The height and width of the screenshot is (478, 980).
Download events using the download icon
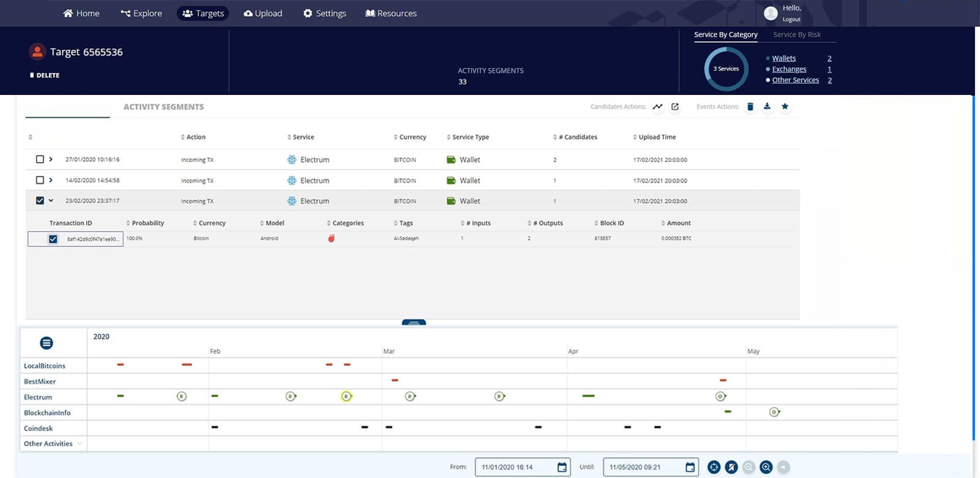767,107
